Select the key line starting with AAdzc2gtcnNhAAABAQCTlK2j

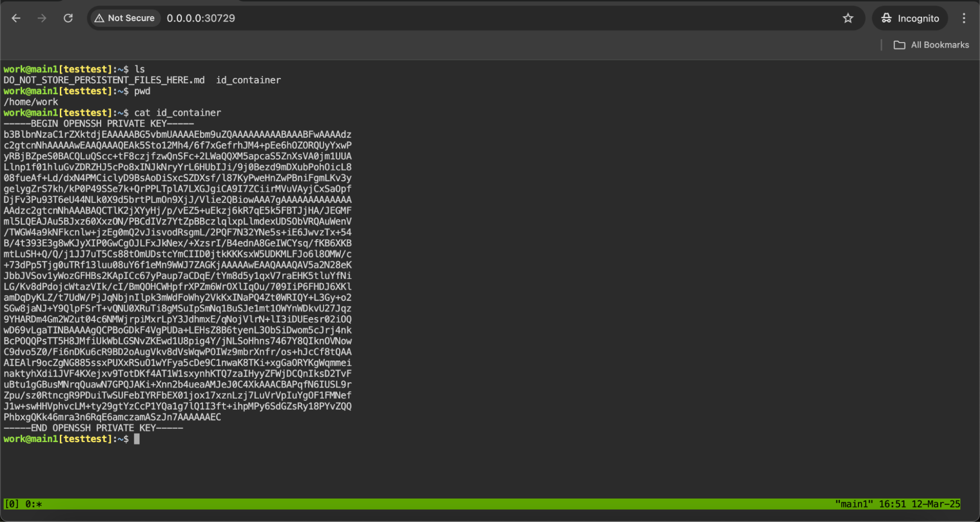177,210
